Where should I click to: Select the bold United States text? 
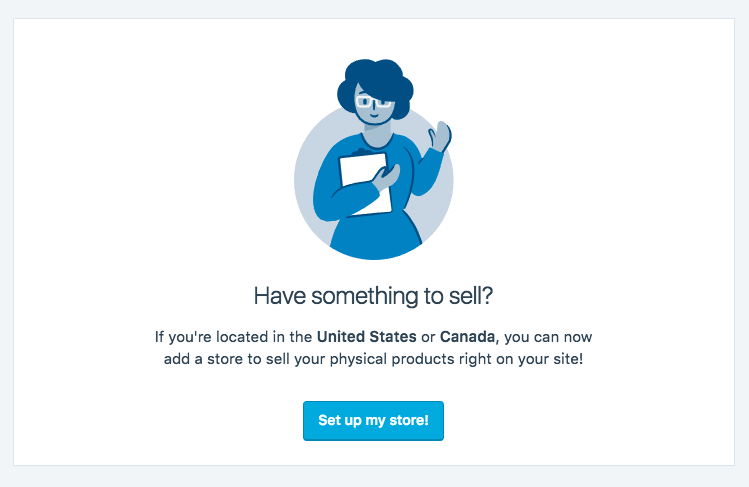pyautogui.click(x=366, y=337)
